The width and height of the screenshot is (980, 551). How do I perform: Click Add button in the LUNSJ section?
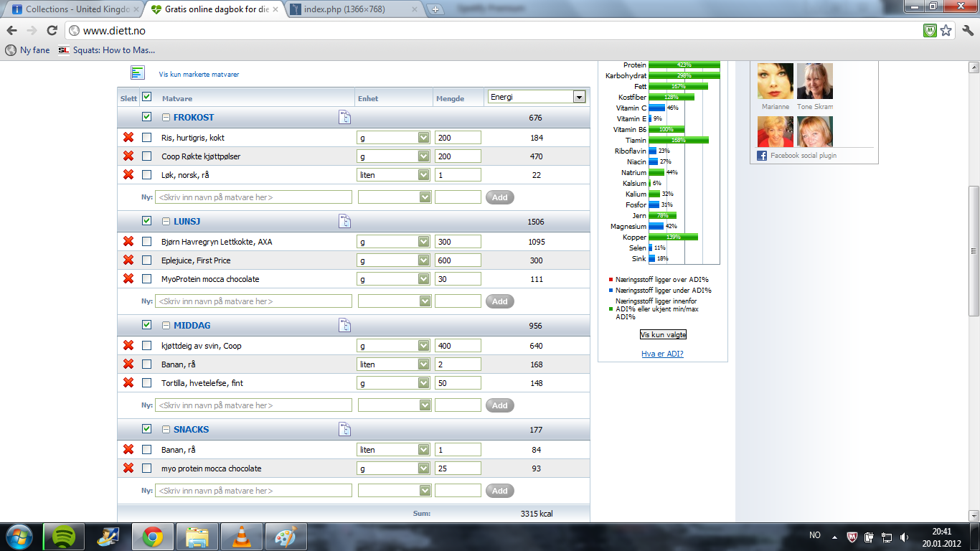click(499, 301)
